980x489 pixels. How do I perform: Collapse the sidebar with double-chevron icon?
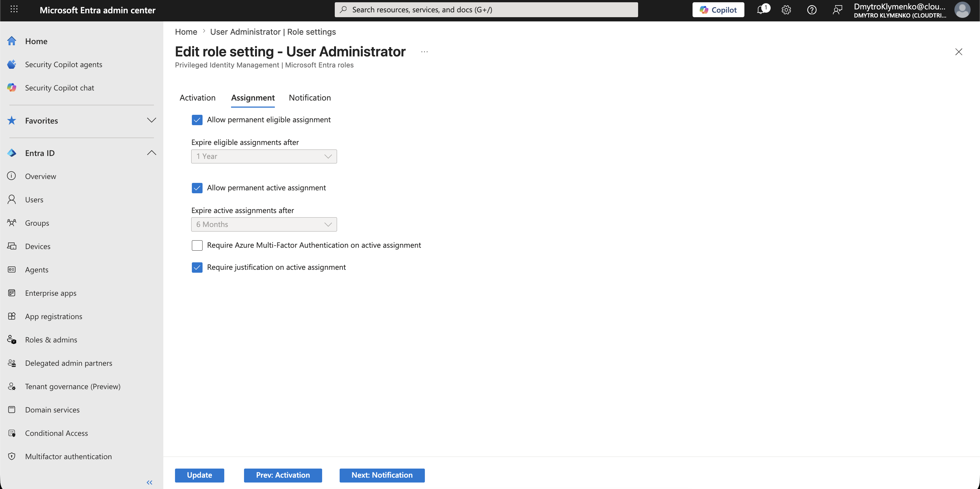click(149, 482)
